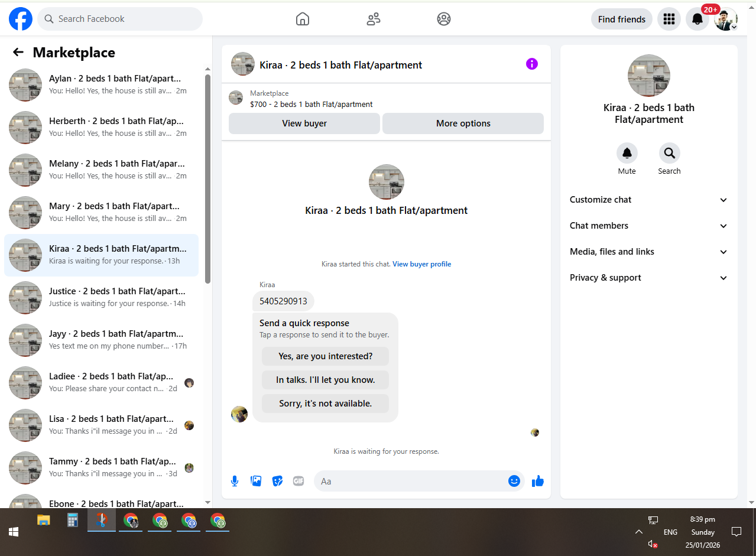756x556 pixels.
Task: Open File Explorer on the taskbar
Action: coord(44,521)
